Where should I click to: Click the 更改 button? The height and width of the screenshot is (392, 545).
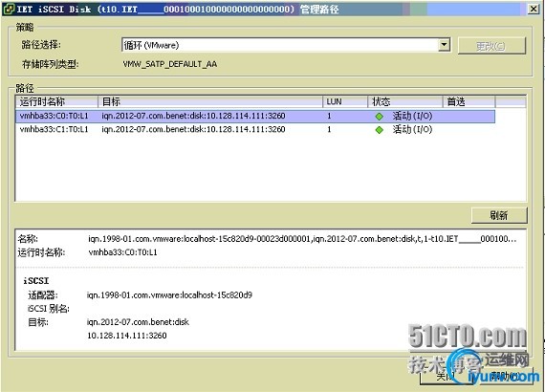(x=491, y=46)
